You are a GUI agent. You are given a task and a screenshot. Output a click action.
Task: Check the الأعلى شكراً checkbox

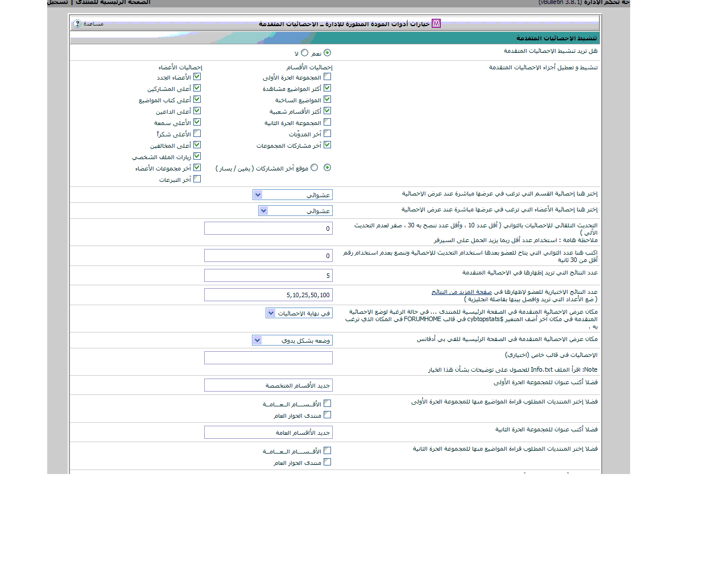pyautogui.click(x=197, y=134)
